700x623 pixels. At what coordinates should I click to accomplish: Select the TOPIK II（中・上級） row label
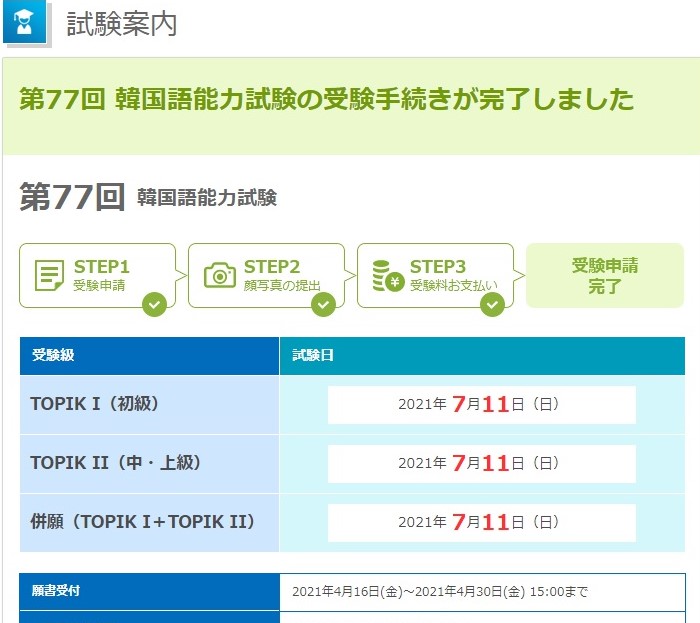(x=115, y=463)
